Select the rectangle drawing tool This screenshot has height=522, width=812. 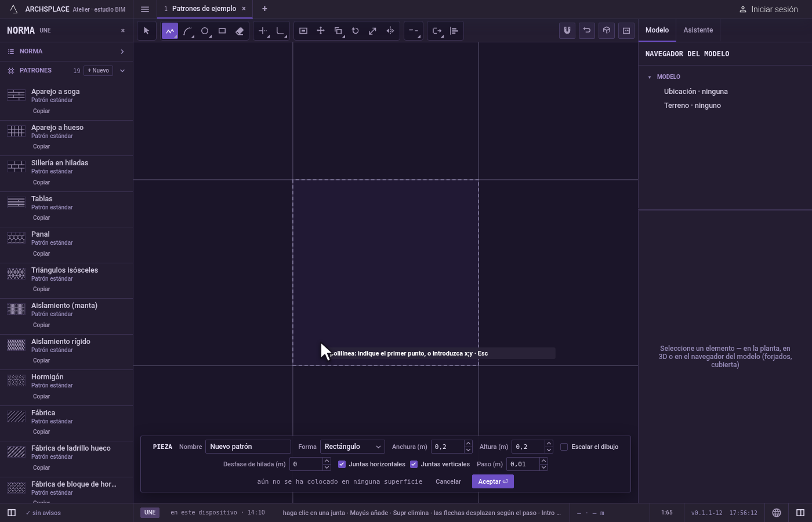pyautogui.click(x=222, y=31)
